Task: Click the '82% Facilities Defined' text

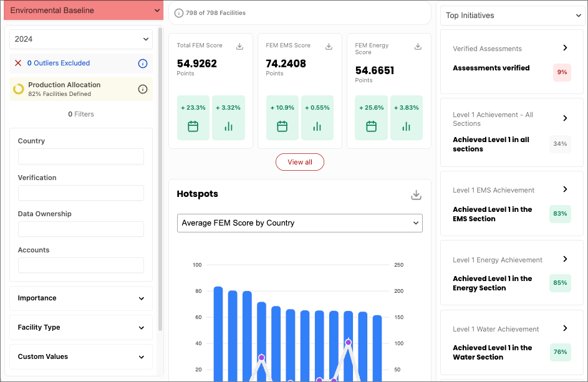Action: (x=60, y=94)
